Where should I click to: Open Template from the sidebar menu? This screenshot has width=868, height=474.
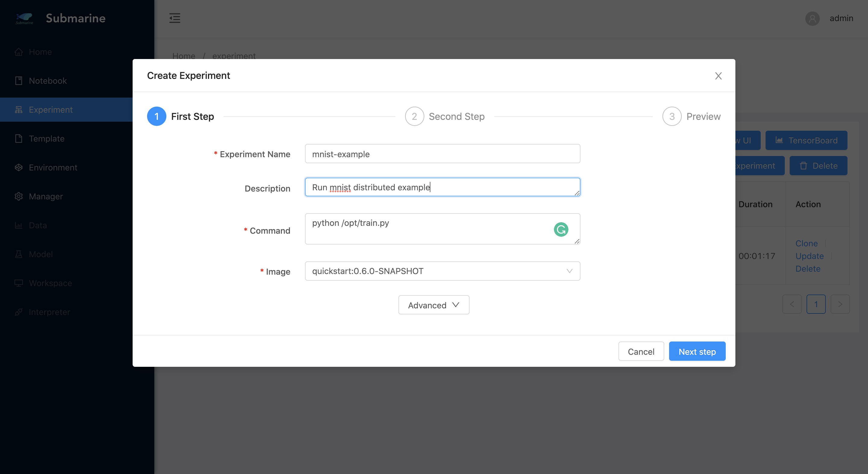point(46,138)
